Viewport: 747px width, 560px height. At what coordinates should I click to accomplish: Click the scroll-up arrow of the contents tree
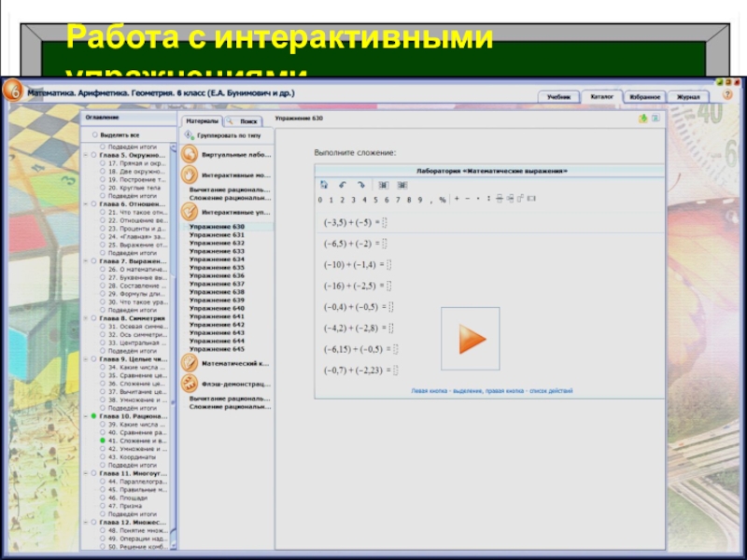(x=174, y=147)
